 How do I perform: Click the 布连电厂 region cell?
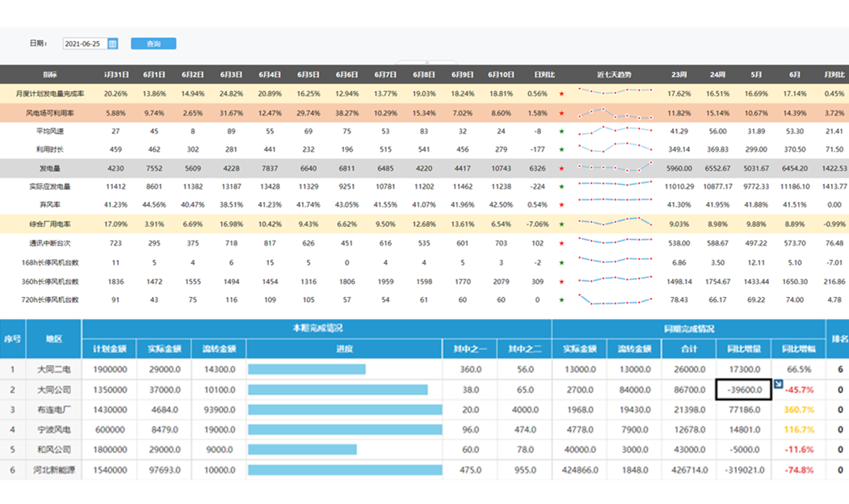pos(53,409)
